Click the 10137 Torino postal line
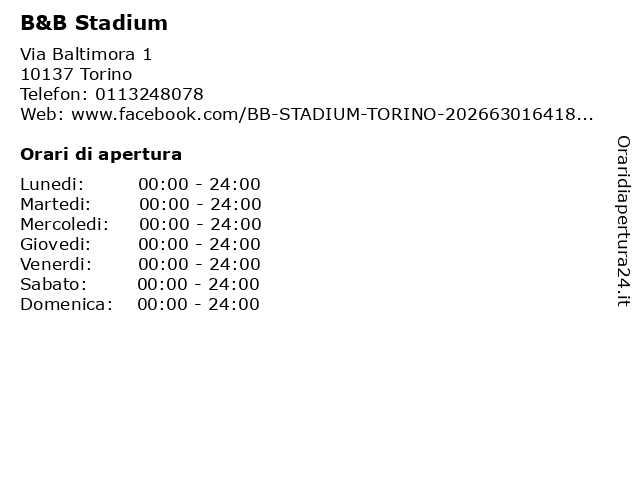Screen dimensions: 640x480 (x=76, y=74)
